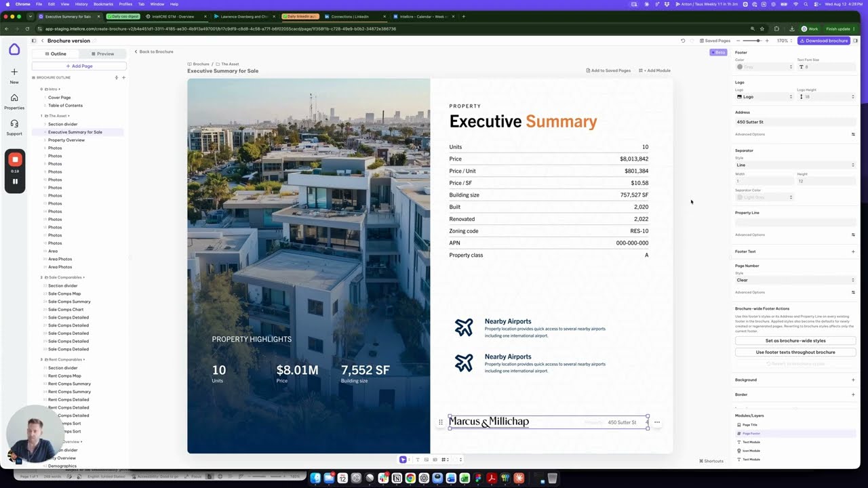Stop the screen recording via red button
868x488 pixels.
(x=15, y=159)
